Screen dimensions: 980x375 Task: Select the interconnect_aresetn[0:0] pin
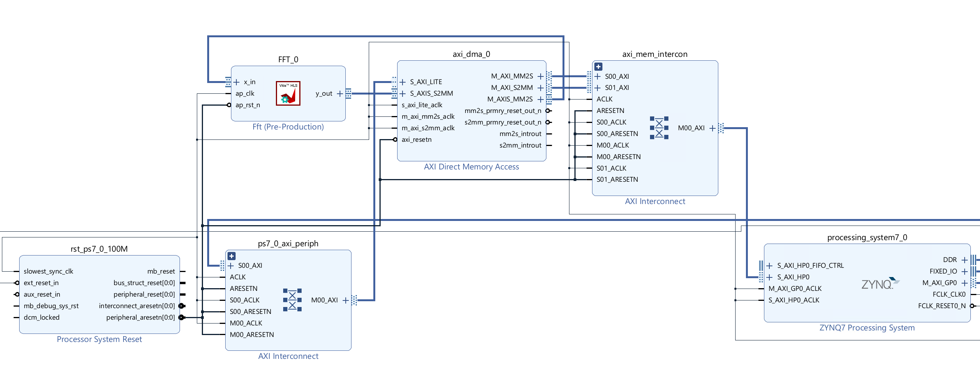(x=137, y=306)
